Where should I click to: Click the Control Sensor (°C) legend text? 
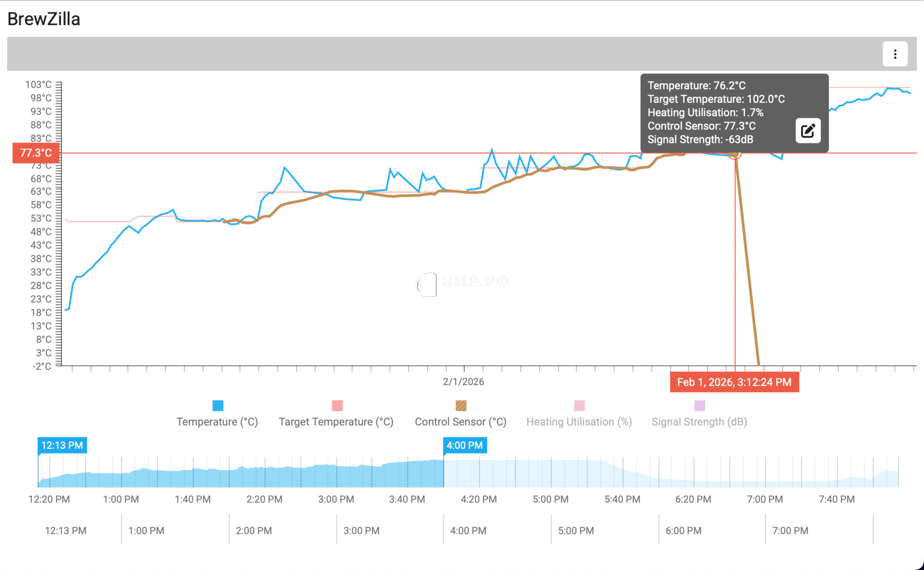(461, 422)
